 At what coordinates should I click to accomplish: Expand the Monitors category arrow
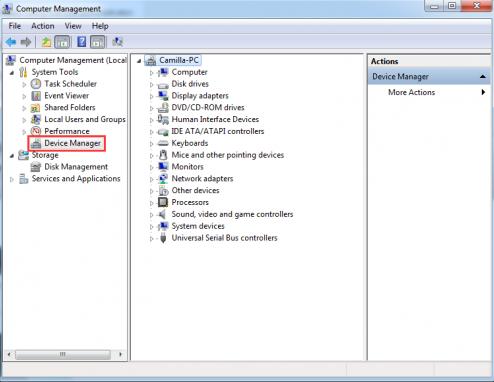[x=152, y=167]
